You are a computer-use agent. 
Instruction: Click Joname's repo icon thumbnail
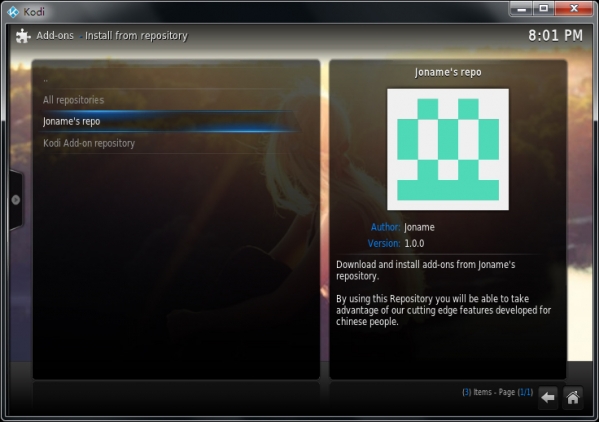pos(448,149)
